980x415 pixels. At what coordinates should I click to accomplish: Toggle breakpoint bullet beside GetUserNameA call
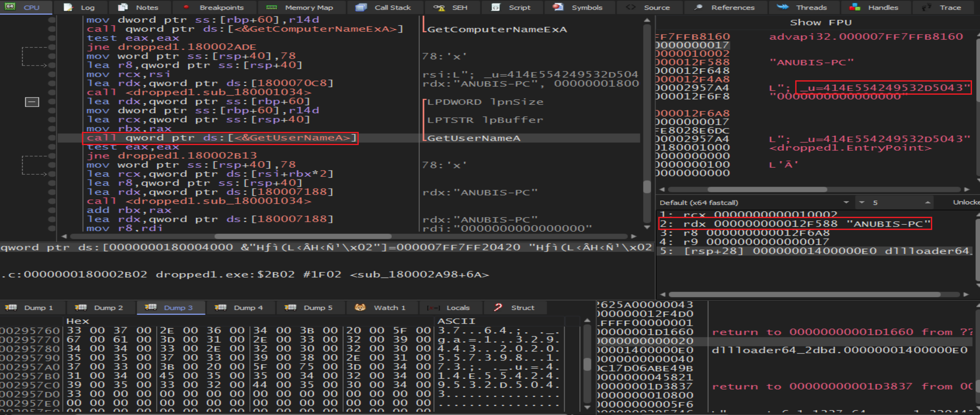coord(52,138)
